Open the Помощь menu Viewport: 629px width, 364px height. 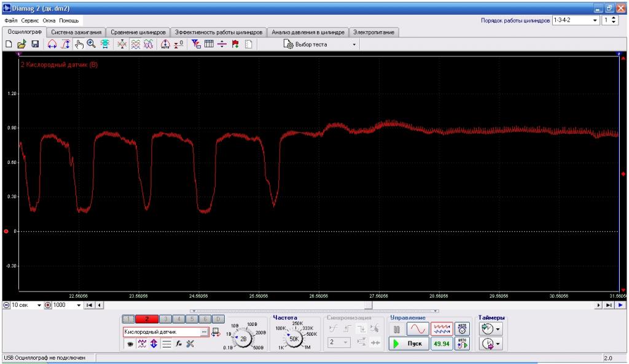point(69,20)
